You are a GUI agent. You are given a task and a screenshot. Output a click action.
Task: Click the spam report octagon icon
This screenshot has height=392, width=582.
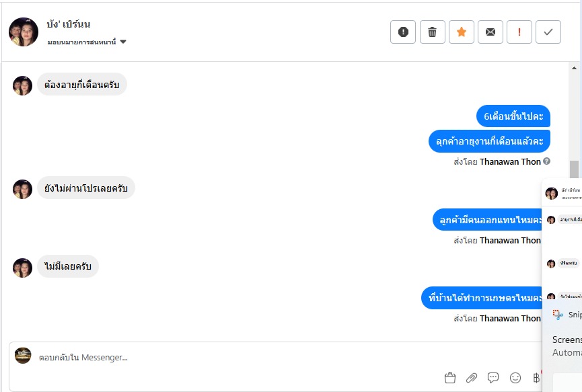pos(403,32)
